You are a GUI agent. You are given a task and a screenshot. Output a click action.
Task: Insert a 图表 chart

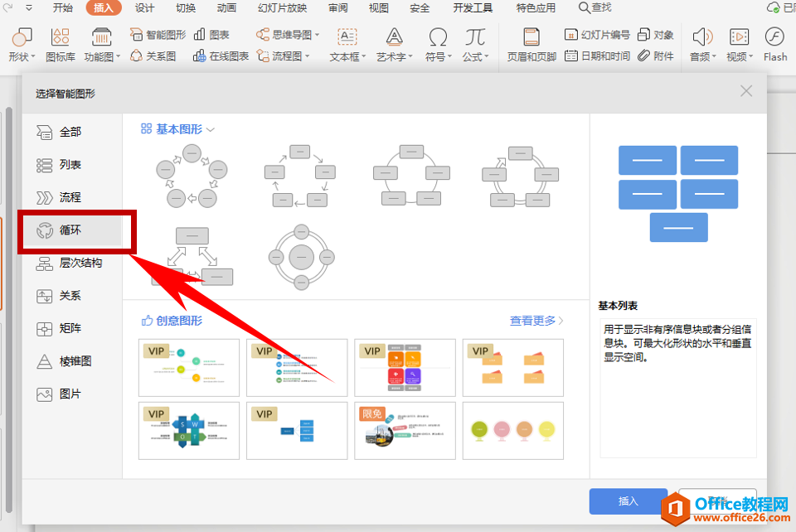211,35
